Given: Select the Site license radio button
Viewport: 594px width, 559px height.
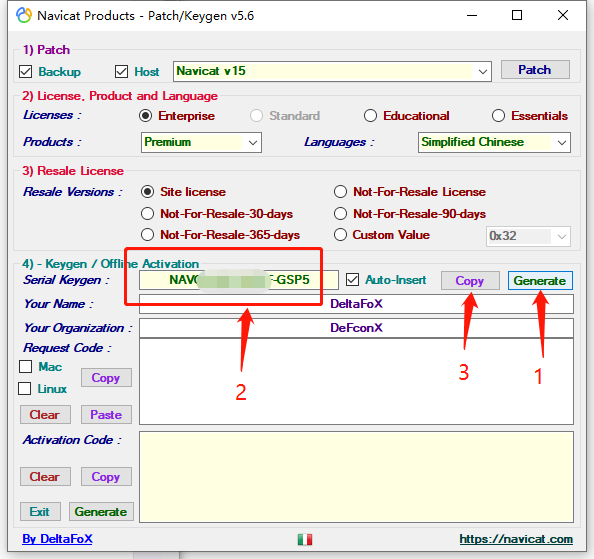Looking at the screenshot, I should pos(147,192).
